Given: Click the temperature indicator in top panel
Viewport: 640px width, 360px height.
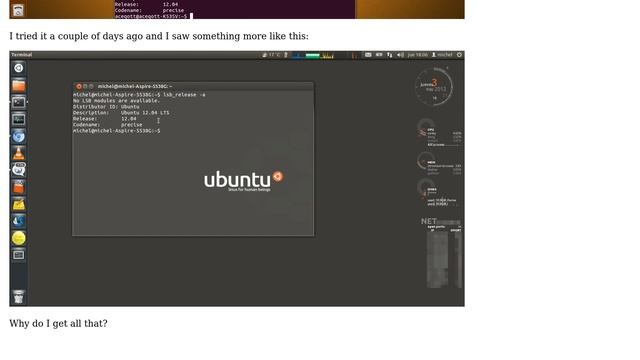Looking at the screenshot, I should (x=272, y=55).
